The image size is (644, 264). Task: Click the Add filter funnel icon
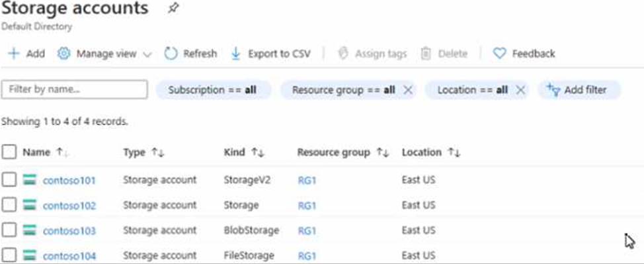[553, 89]
